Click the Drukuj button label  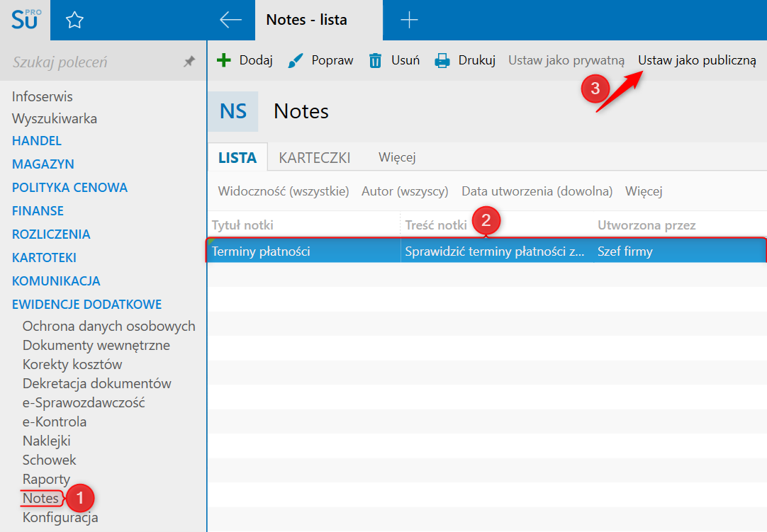pyautogui.click(x=477, y=60)
